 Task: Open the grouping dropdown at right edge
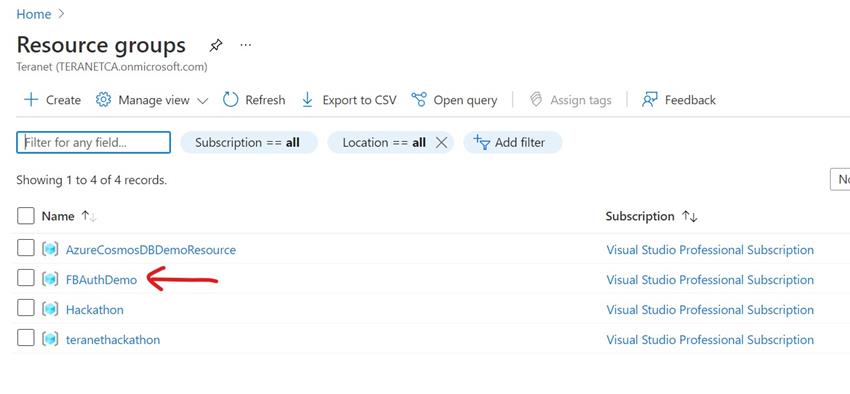(840, 179)
